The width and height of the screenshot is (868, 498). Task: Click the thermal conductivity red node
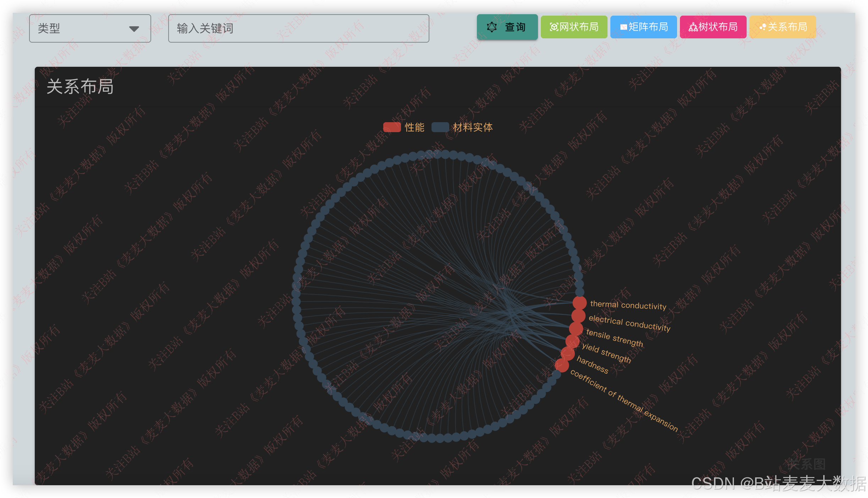[x=579, y=303]
